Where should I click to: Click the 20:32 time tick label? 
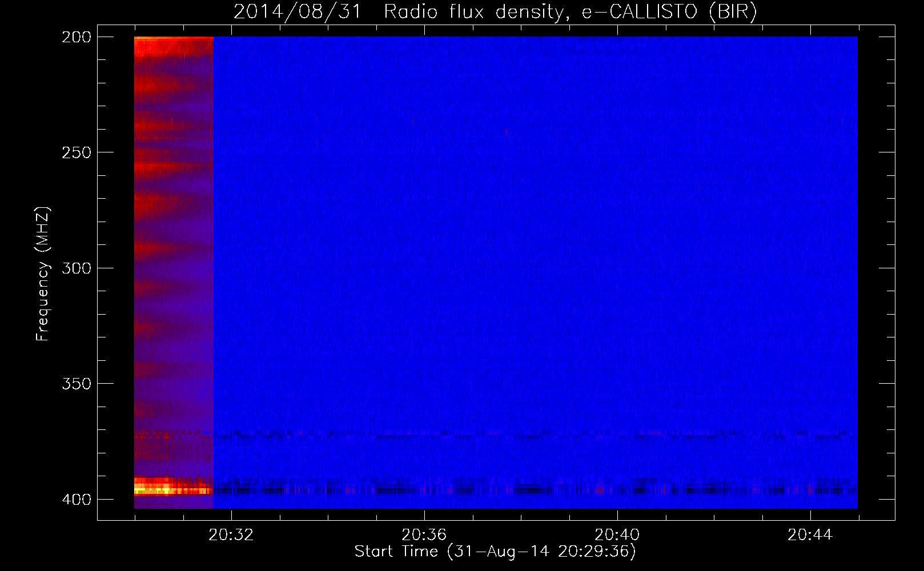[231, 535]
